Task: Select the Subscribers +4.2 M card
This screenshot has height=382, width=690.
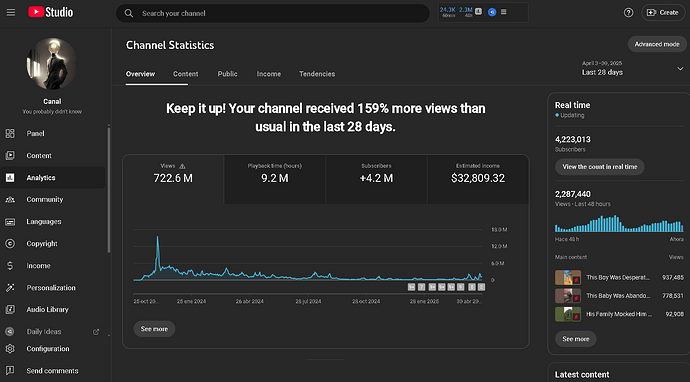Action: 376,179
